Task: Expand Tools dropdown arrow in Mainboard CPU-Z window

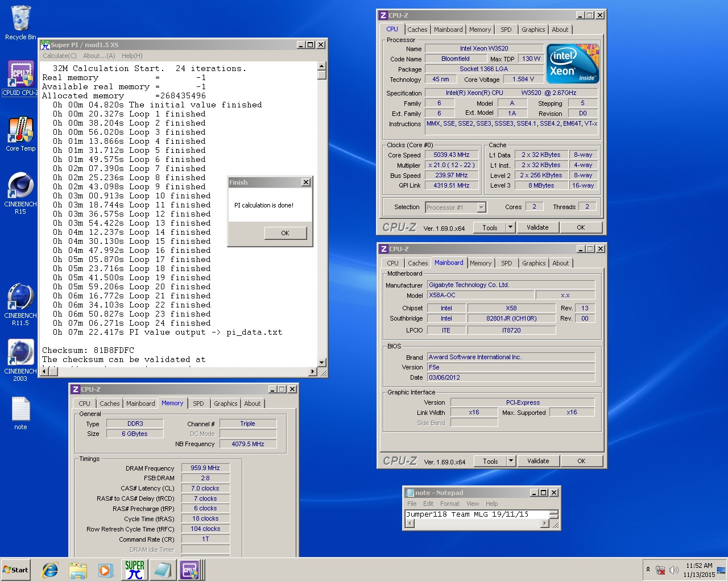Action: pos(511,461)
